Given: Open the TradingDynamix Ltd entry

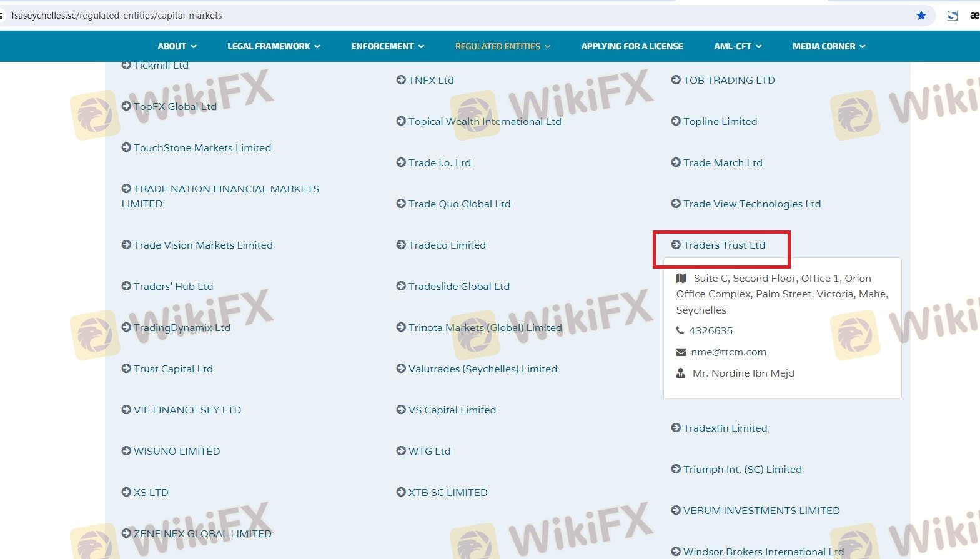Looking at the screenshot, I should pos(182,327).
